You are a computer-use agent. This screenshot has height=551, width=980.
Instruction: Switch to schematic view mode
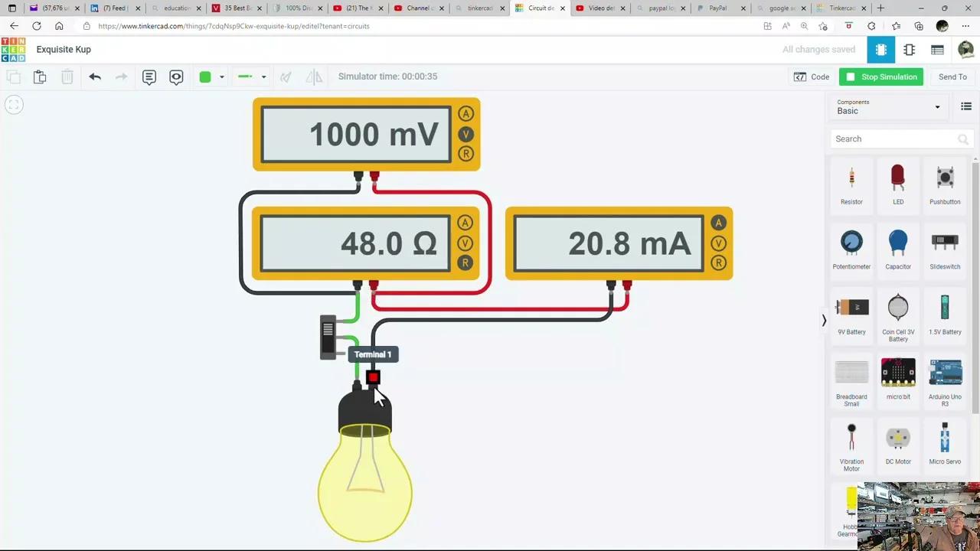pyautogui.click(x=909, y=49)
